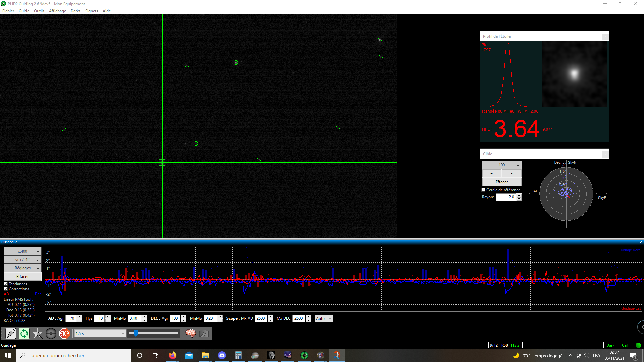
Task: Toggle the Tendances checkbox
Action: [x=6, y=284]
